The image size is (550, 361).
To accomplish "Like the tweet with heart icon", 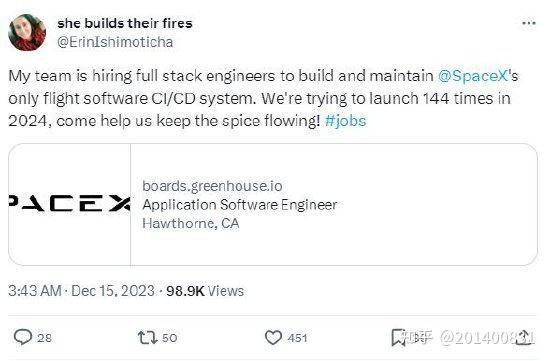I will coord(273,338).
